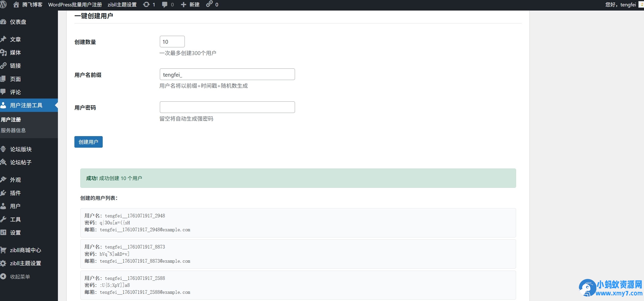Open comments bubble icon in admin bar
The image size is (644, 301).
click(164, 5)
